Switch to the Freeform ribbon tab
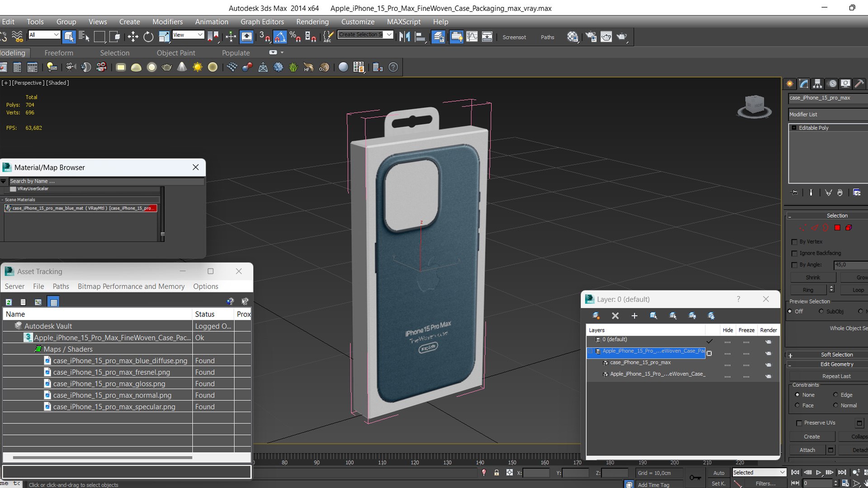The height and width of the screenshot is (488, 868). (59, 53)
